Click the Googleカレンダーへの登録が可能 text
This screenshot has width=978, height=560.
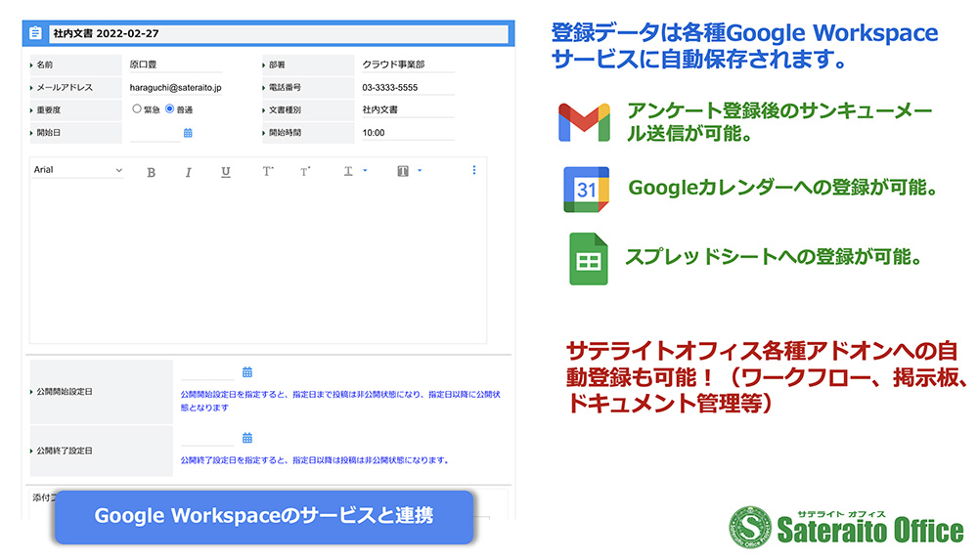[x=783, y=187]
